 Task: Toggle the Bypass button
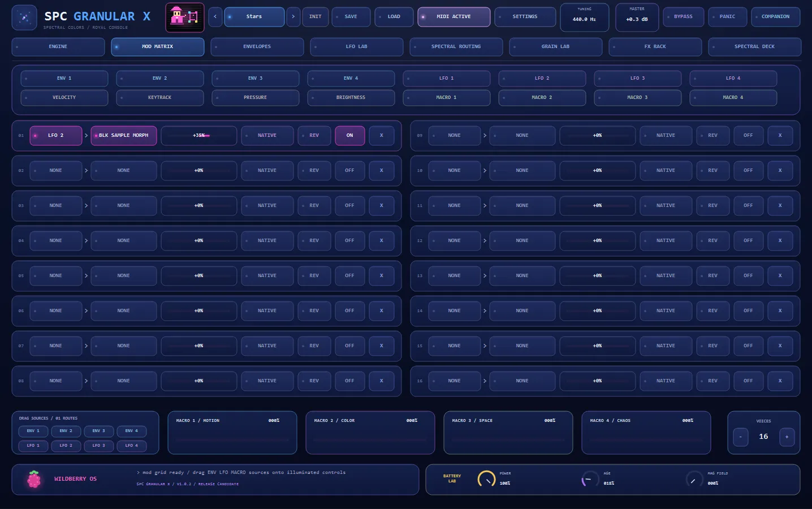[684, 17]
